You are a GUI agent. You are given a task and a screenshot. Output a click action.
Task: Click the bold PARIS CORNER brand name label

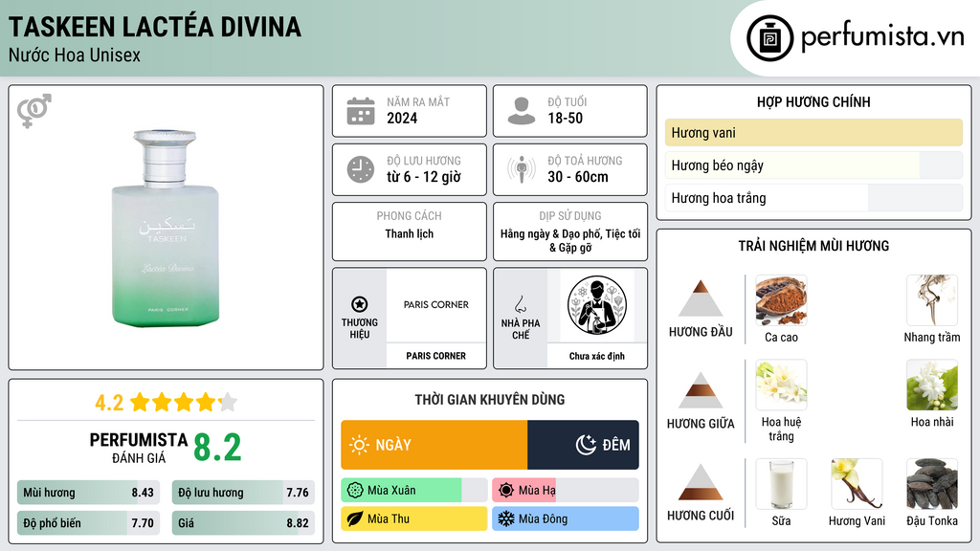tap(435, 356)
